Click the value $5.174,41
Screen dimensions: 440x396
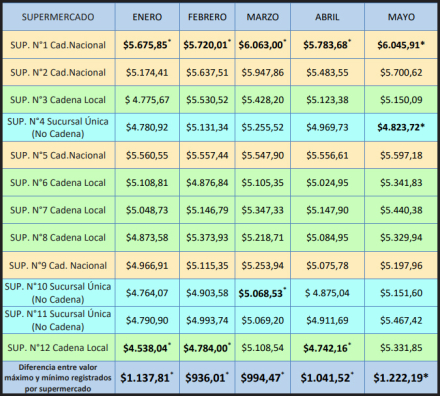pos(147,72)
